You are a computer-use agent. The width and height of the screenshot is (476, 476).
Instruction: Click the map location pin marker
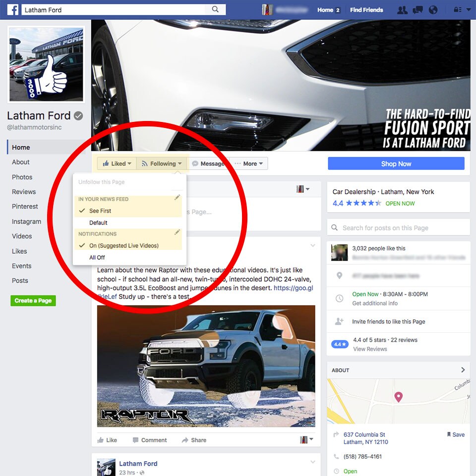pyautogui.click(x=398, y=397)
